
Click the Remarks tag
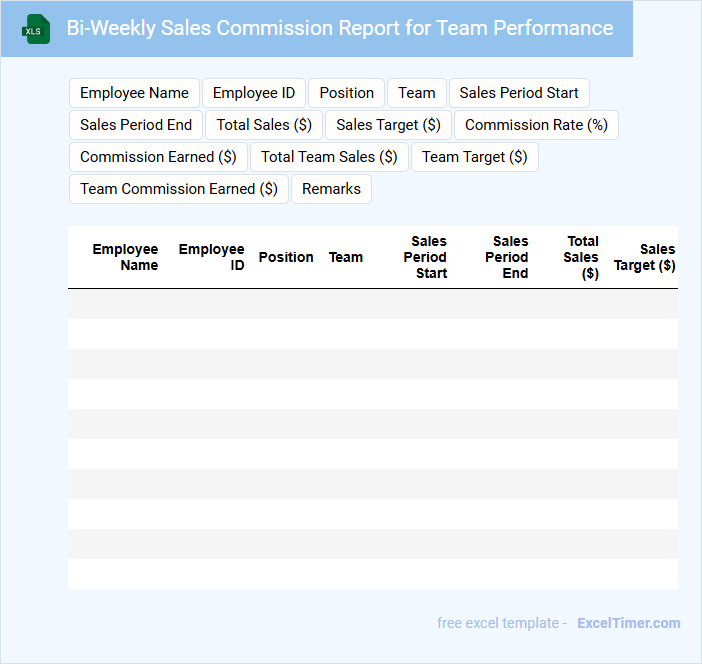pyautogui.click(x=331, y=189)
